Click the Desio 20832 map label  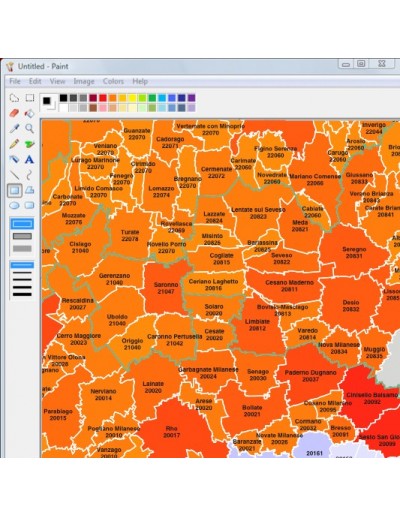pyautogui.click(x=351, y=306)
